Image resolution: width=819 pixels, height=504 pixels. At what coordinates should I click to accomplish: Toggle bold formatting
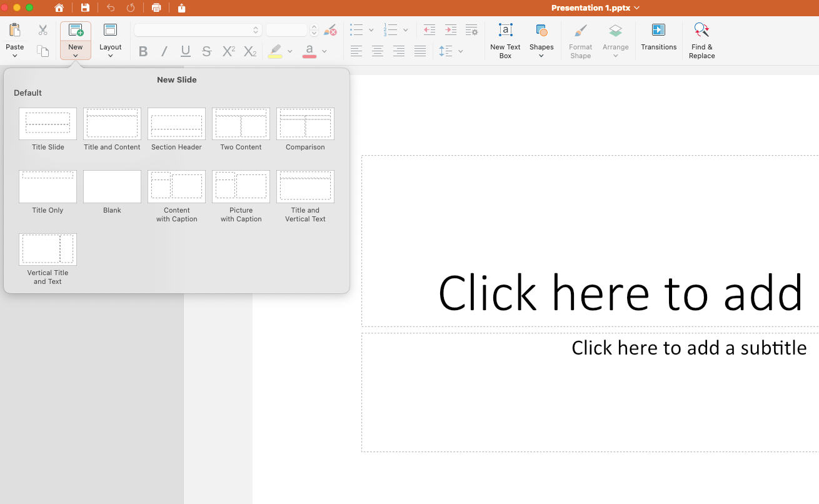(143, 51)
